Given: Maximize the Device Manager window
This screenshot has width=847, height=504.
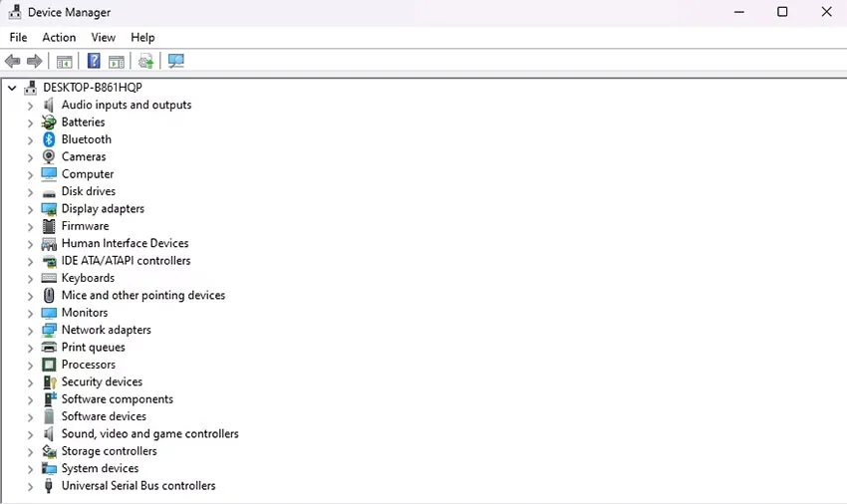Looking at the screenshot, I should point(782,12).
